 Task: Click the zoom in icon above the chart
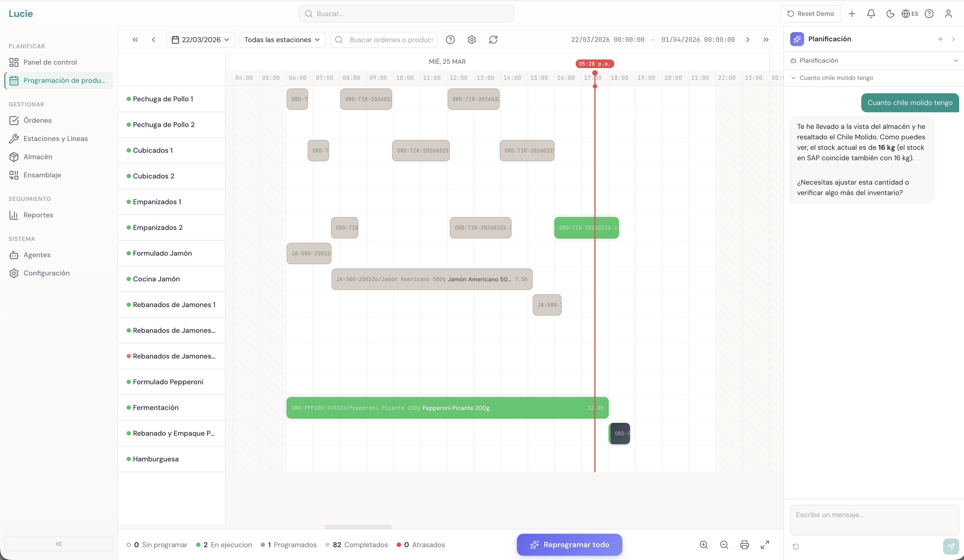click(704, 545)
